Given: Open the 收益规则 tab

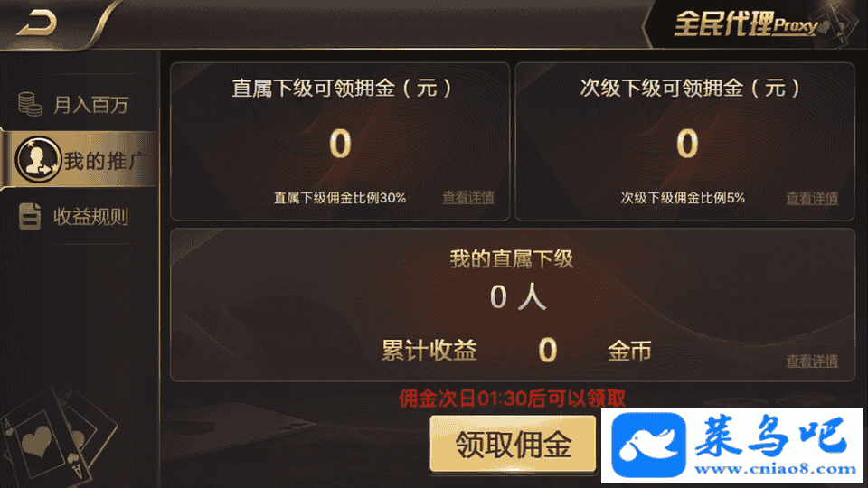Looking at the screenshot, I should tap(80, 216).
